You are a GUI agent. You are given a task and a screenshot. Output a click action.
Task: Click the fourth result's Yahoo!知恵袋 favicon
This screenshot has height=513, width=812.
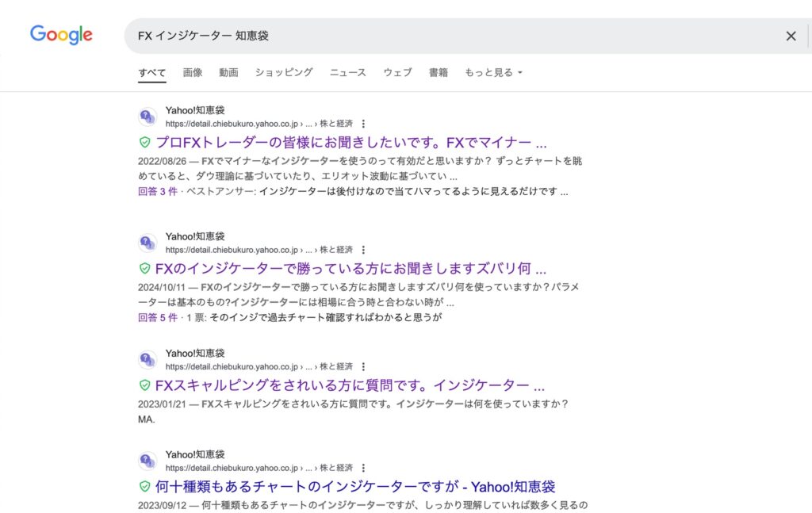pos(147,461)
